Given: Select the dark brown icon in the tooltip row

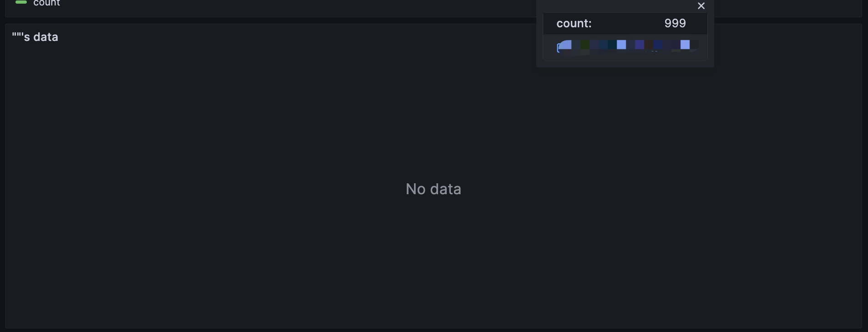Looking at the screenshot, I should [649, 45].
